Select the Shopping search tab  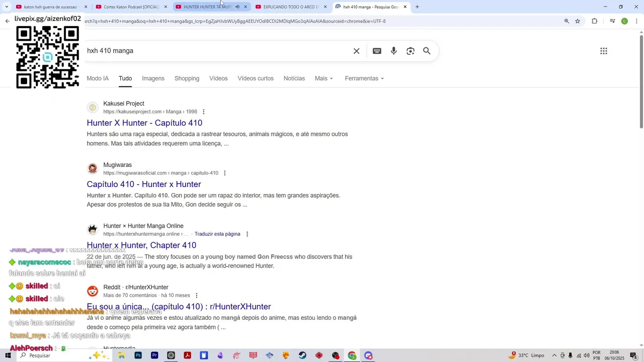(187, 78)
